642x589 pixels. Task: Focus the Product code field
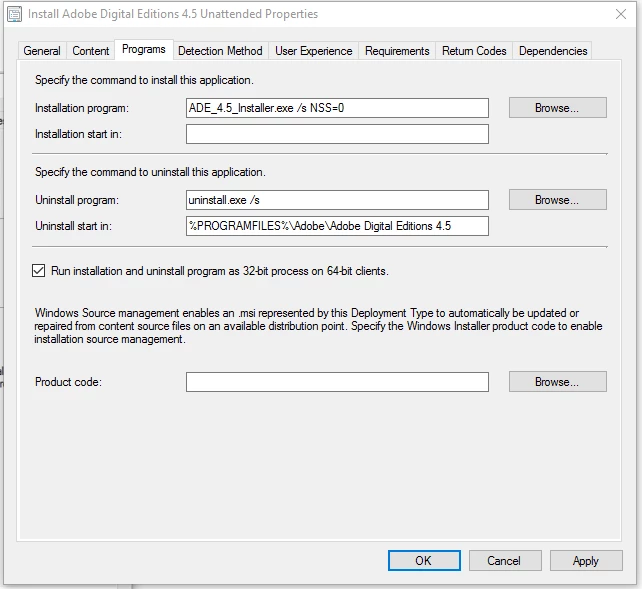point(337,382)
